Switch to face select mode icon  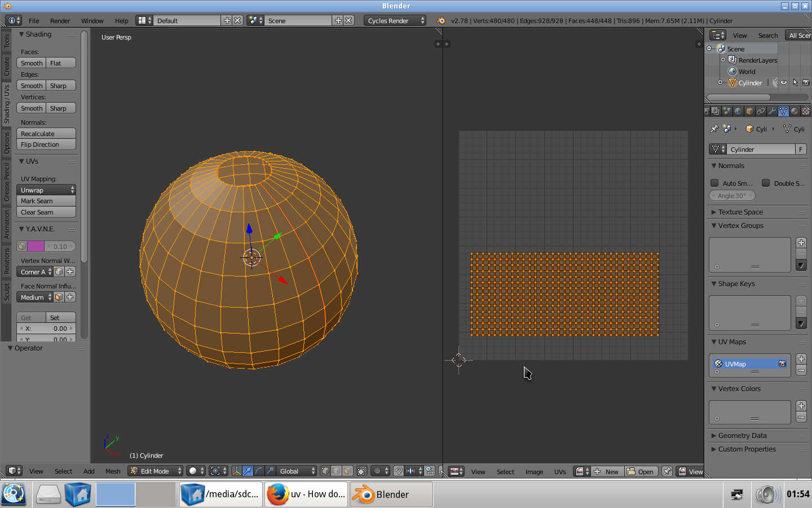pyautogui.click(x=347, y=471)
